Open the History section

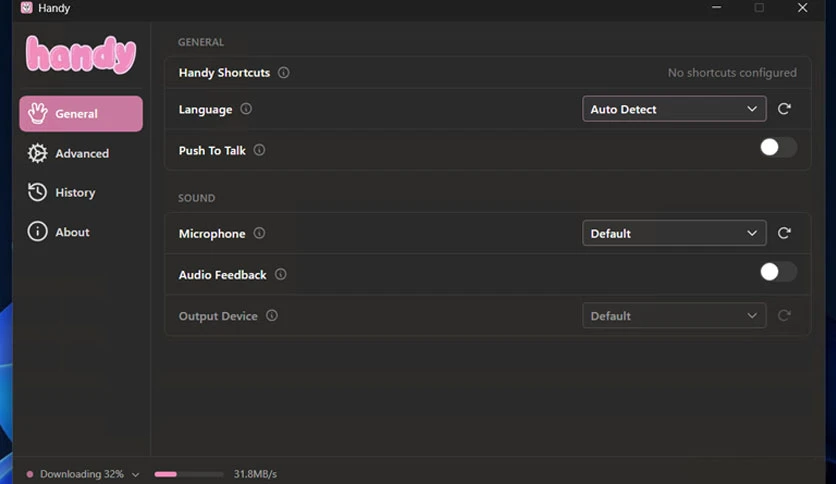tap(81, 192)
